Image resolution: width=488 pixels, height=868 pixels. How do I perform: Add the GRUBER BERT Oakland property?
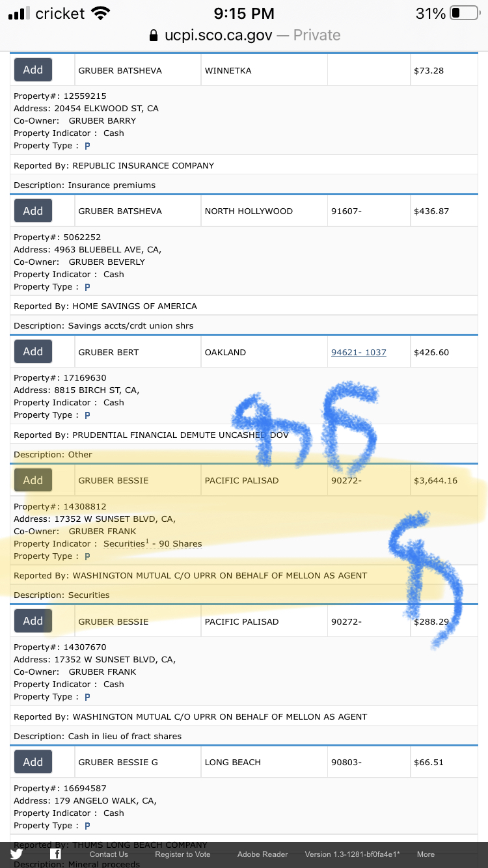pos(33,351)
